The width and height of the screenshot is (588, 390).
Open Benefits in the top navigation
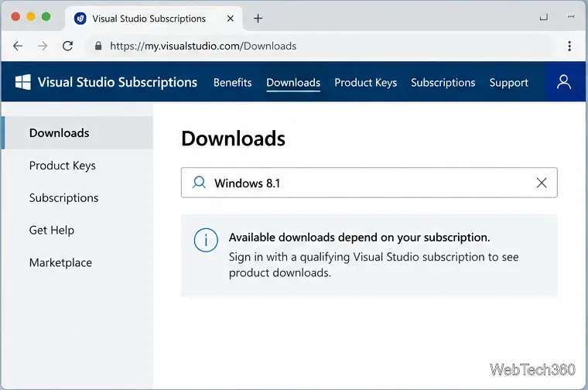coord(233,83)
